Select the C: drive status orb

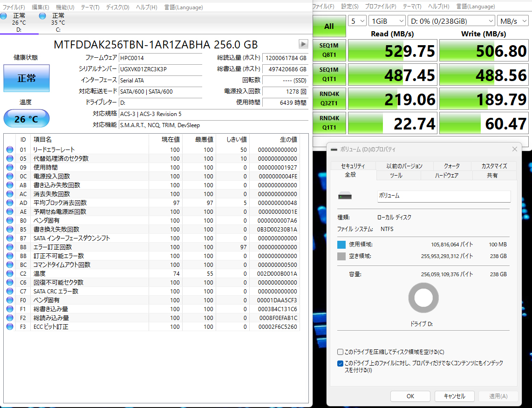pos(43,16)
